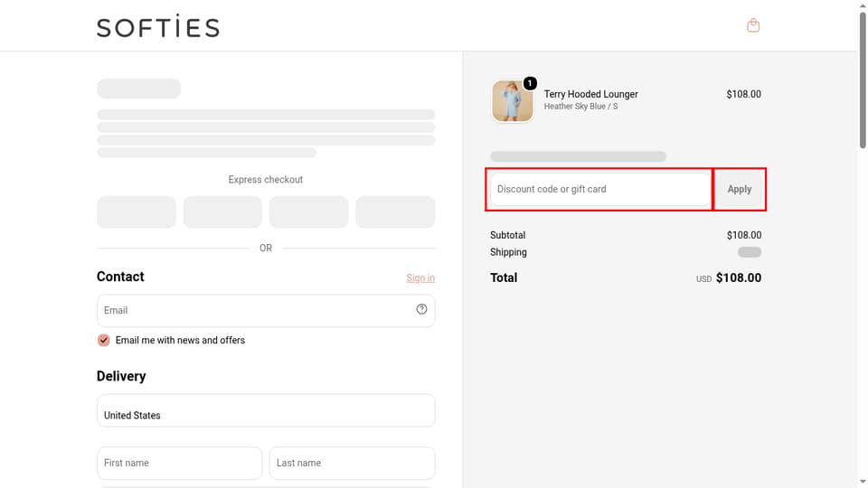
Task: Open the shopping bag icon
Action: [x=753, y=25]
